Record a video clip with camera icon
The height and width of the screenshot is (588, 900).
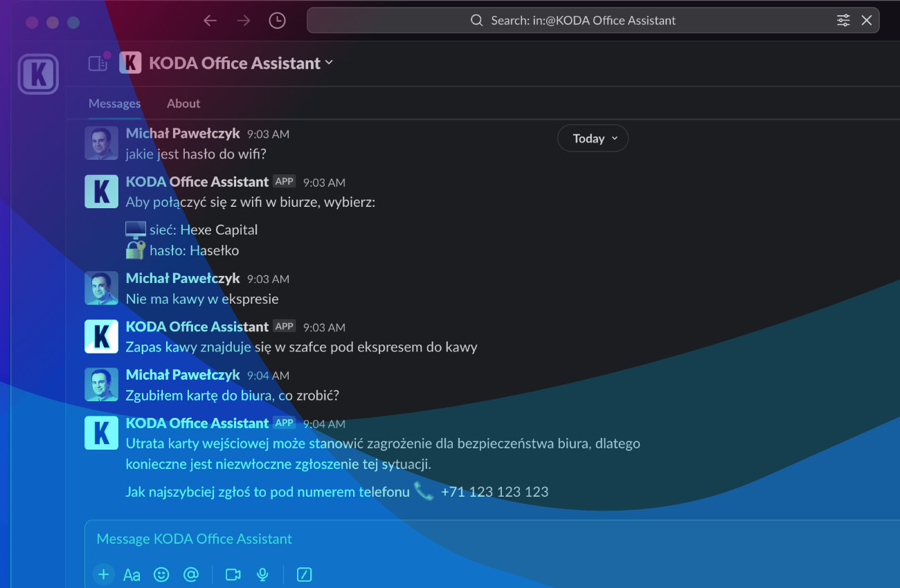[233, 574]
